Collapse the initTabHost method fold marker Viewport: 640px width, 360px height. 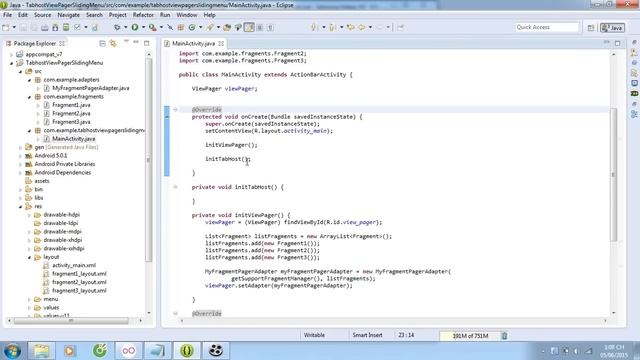(x=176, y=187)
